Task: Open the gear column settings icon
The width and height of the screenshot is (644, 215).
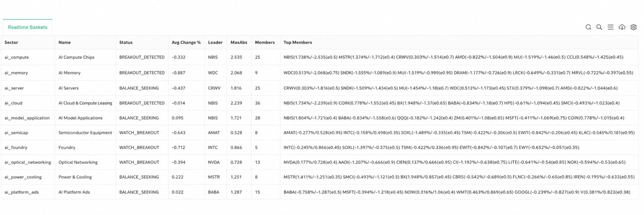Action: 634,27
